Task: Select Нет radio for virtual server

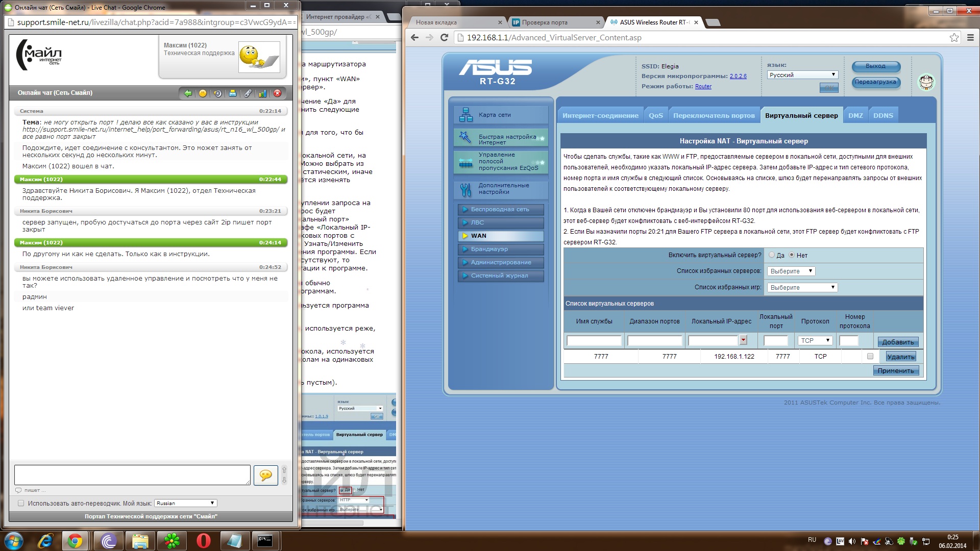Action: (x=792, y=255)
